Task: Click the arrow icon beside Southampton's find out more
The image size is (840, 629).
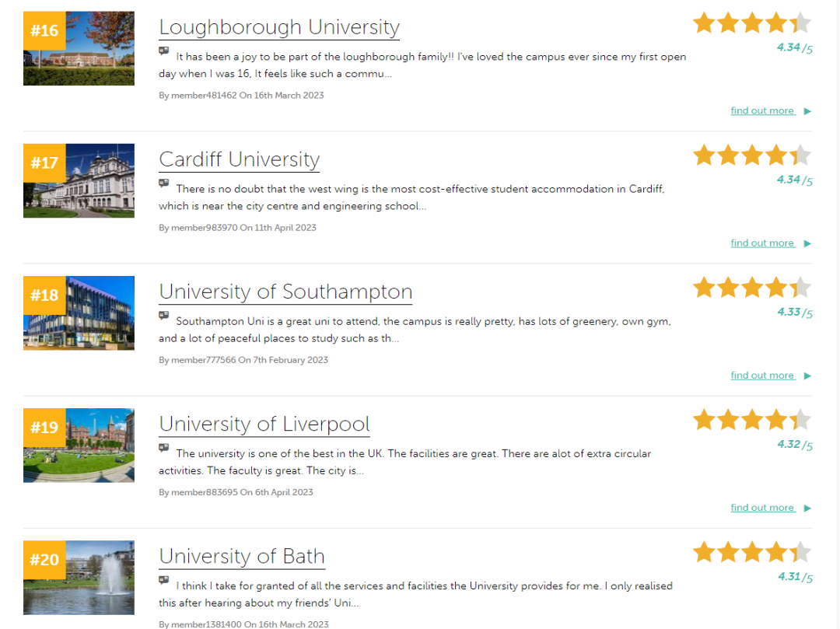Action: coord(807,375)
